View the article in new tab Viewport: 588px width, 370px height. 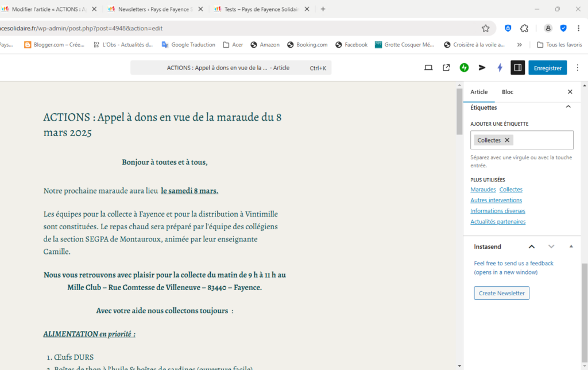[x=446, y=68]
